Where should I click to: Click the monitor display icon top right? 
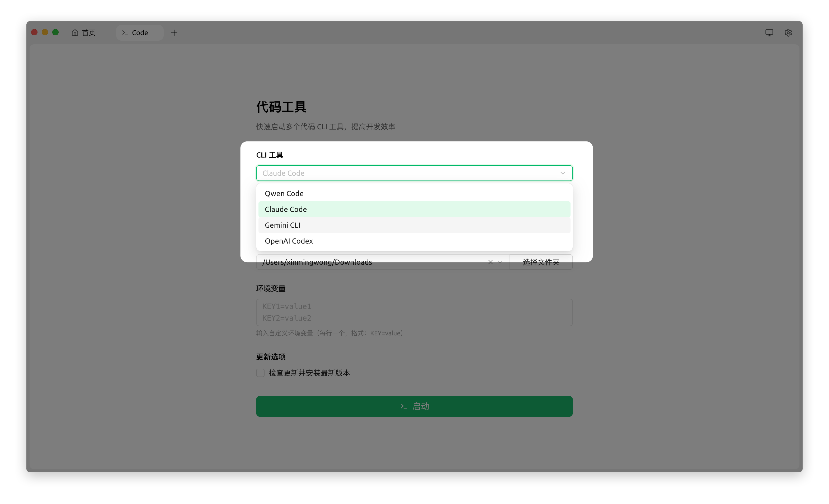pyautogui.click(x=769, y=33)
